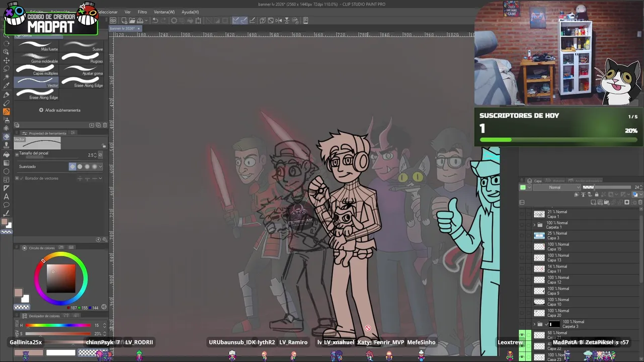Toggle visibility of Capa 12 layer

522,280
